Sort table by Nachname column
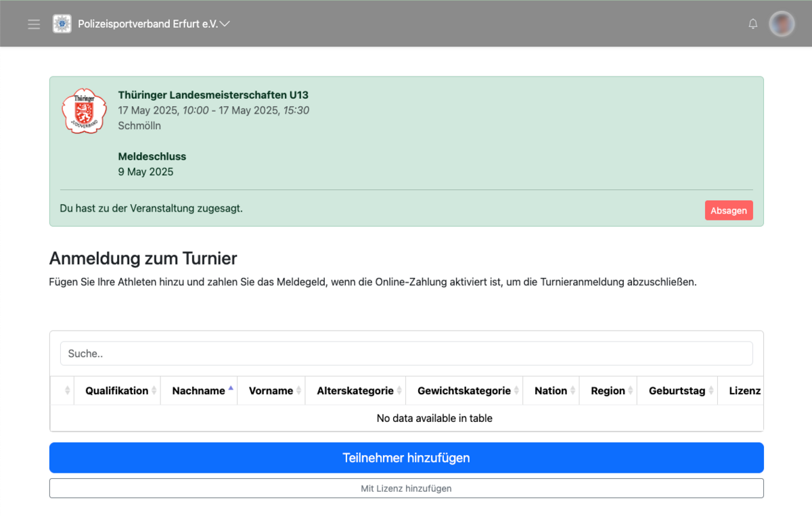This screenshot has height=516, width=812. tap(198, 391)
